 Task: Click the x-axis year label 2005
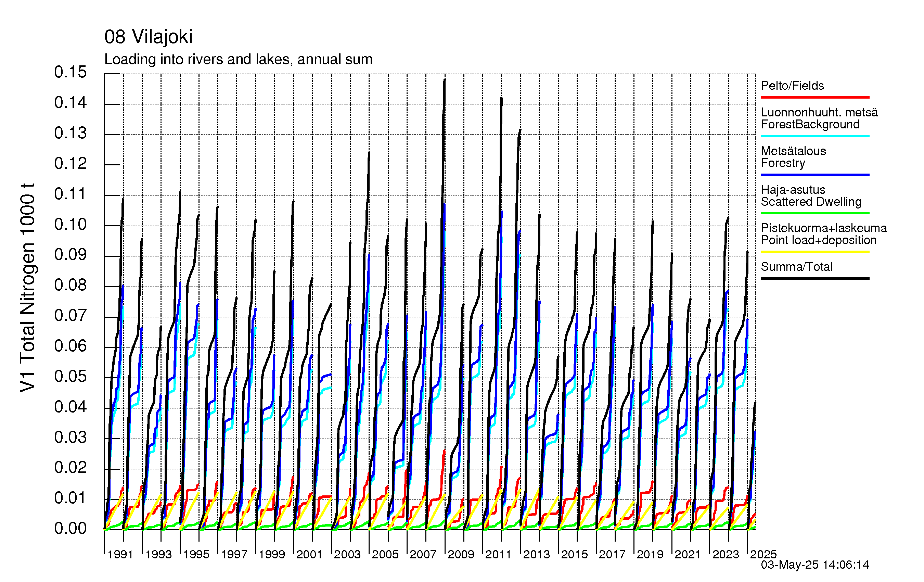[385, 554]
